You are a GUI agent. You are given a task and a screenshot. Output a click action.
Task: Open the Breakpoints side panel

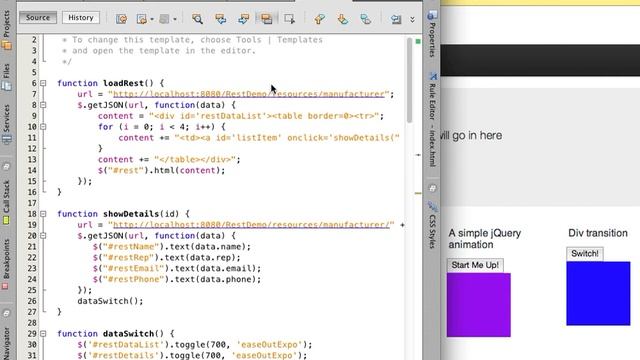click(x=6, y=264)
